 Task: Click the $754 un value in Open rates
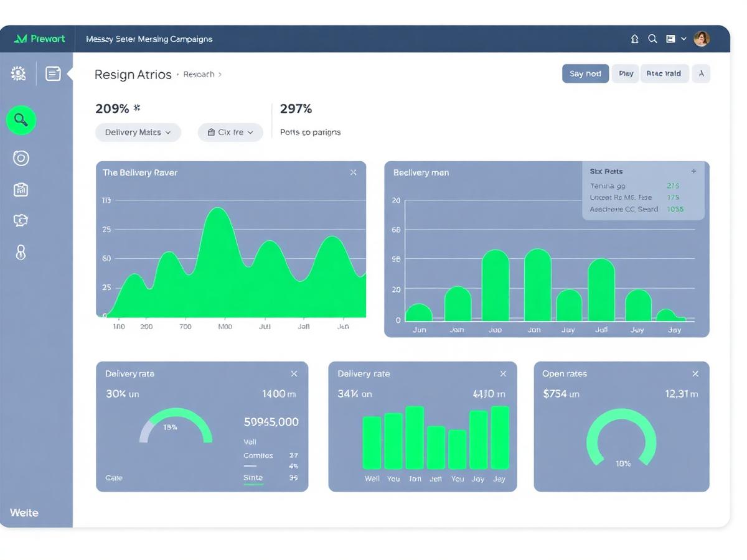(x=561, y=394)
